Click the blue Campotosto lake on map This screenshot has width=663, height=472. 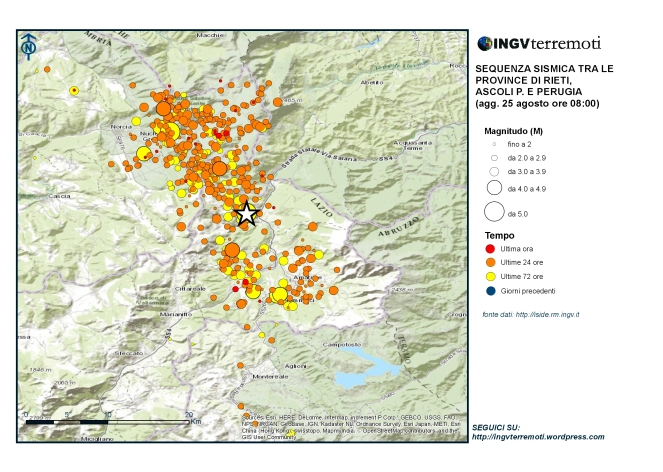tap(362, 368)
